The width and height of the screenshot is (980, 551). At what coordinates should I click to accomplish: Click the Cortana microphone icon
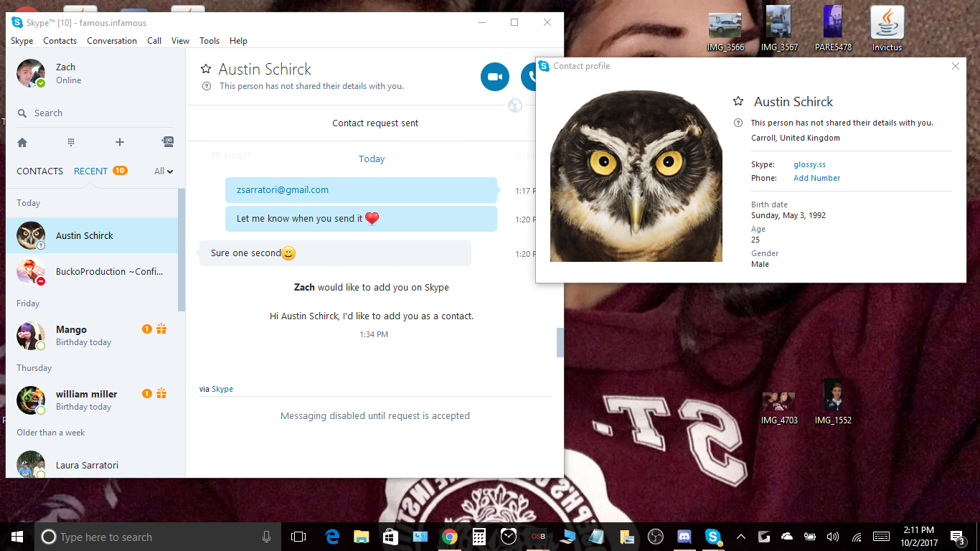(x=266, y=537)
